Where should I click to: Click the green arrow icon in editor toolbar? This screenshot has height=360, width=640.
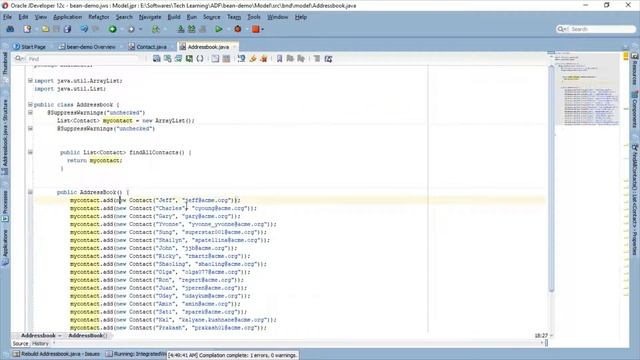[x=189, y=59]
